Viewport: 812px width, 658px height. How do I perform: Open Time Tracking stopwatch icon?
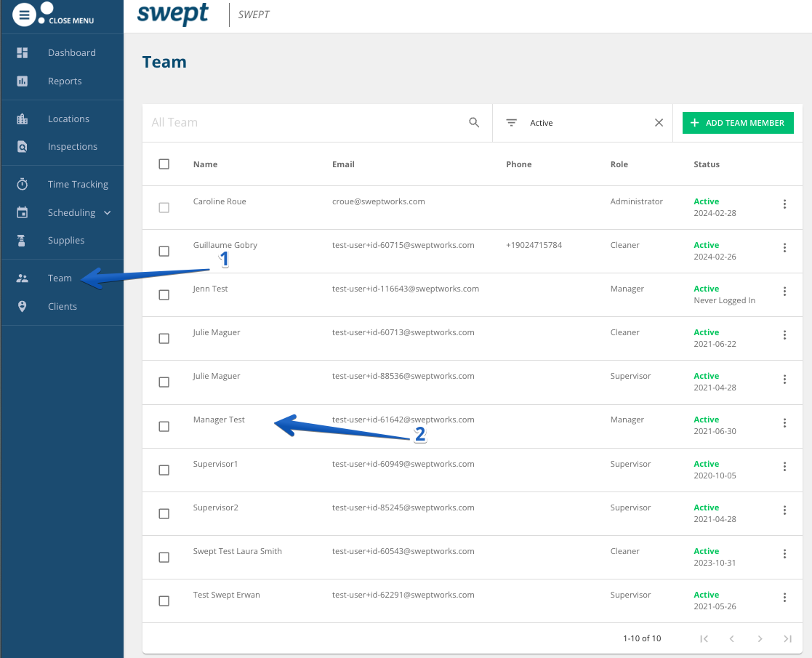22,183
